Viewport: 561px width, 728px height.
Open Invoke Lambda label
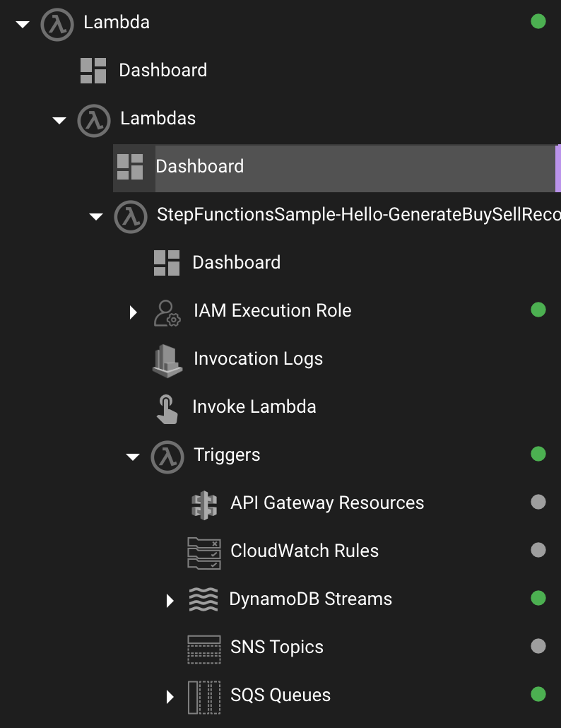(254, 406)
